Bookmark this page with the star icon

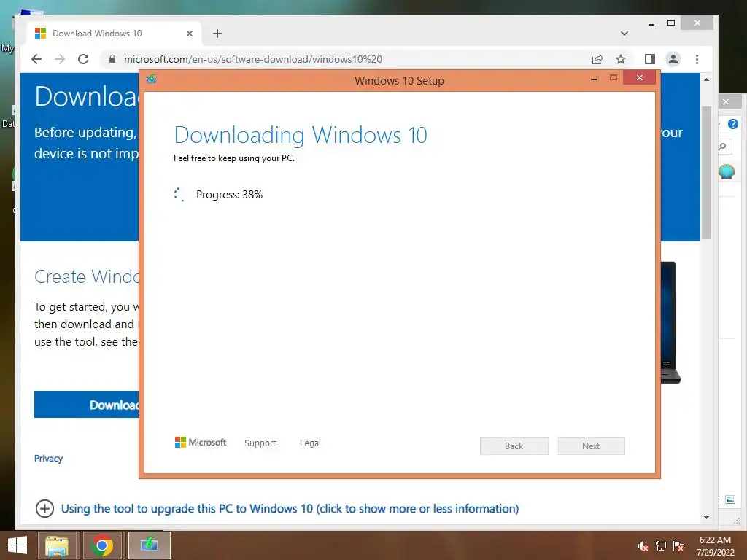click(620, 59)
